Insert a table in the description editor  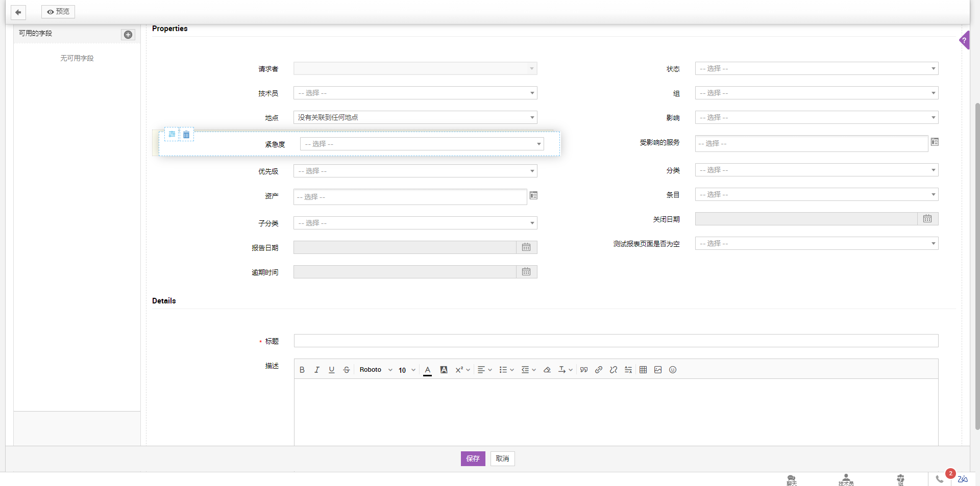coord(643,370)
